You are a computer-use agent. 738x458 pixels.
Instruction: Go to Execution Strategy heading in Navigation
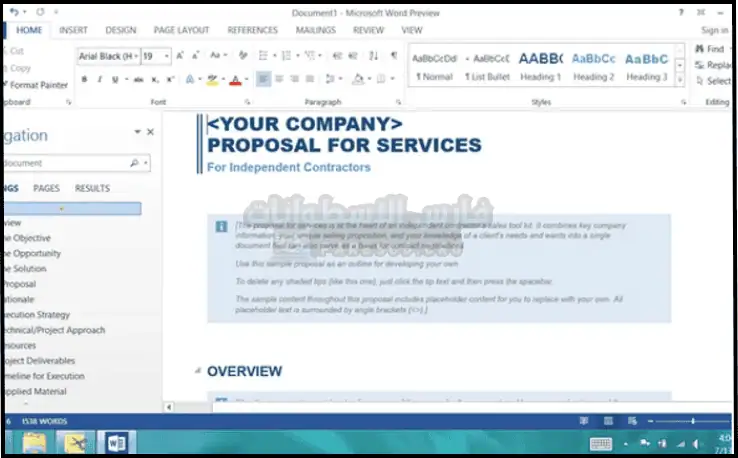click(x=36, y=315)
